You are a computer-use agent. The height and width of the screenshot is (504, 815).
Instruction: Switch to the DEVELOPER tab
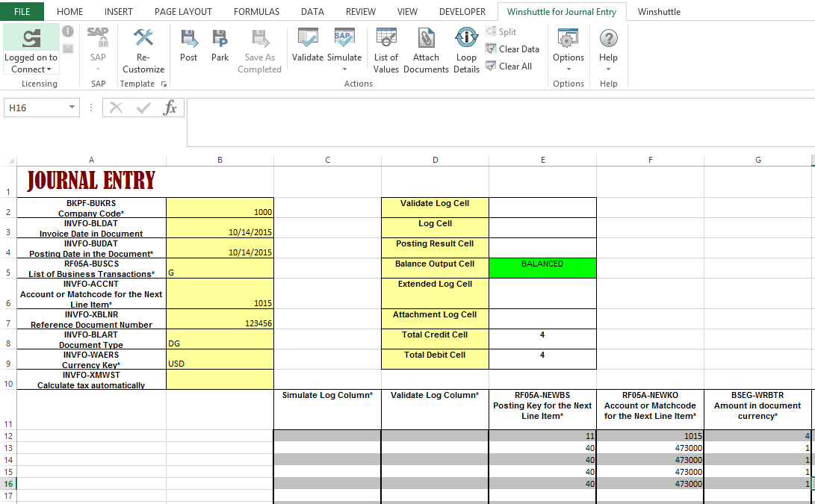click(462, 11)
